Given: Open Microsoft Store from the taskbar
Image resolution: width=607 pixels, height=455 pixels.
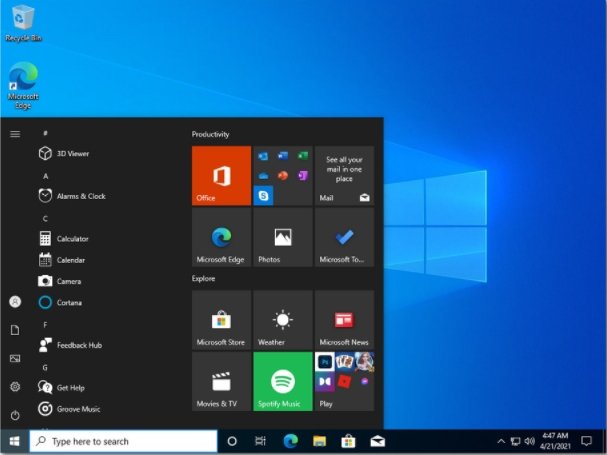Looking at the screenshot, I should click(x=348, y=441).
